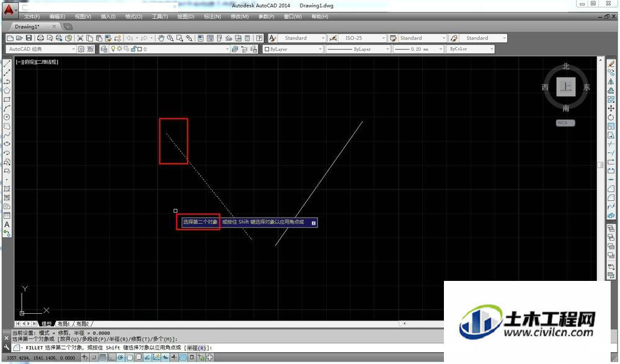This screenshot has height=364, width=620.
Task: Select the Erase tool in the Modify toolbar
Action: pyautogui.click(x=611, y=63)
